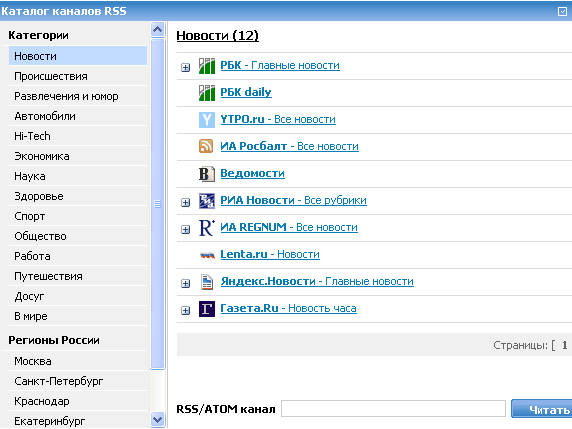
Task: Expand the ИА REGNUM entry
Action: (186, 229)
